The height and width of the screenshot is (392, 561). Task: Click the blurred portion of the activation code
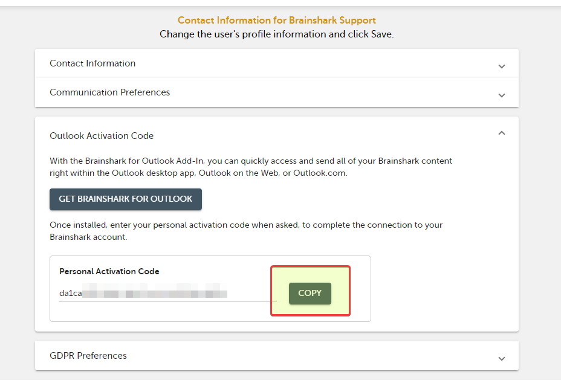point(155,291)
